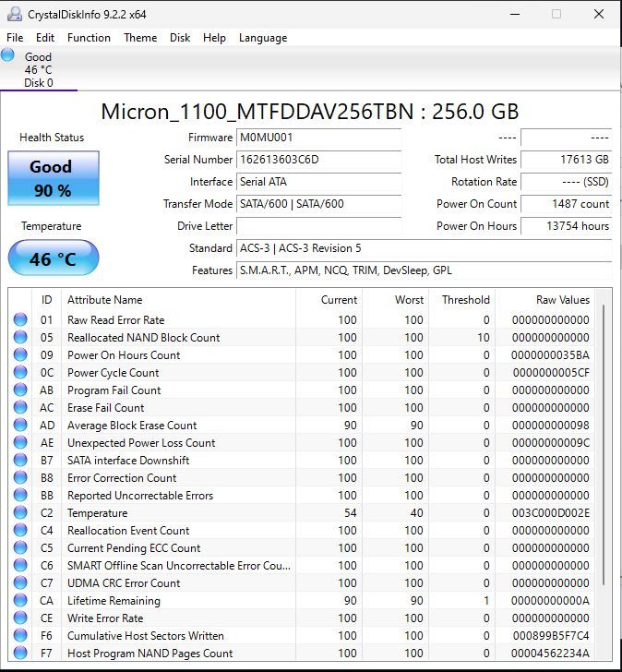Screen dimensions: 622x672
Task: Open the File menu
Action: [x=15, y=38]
